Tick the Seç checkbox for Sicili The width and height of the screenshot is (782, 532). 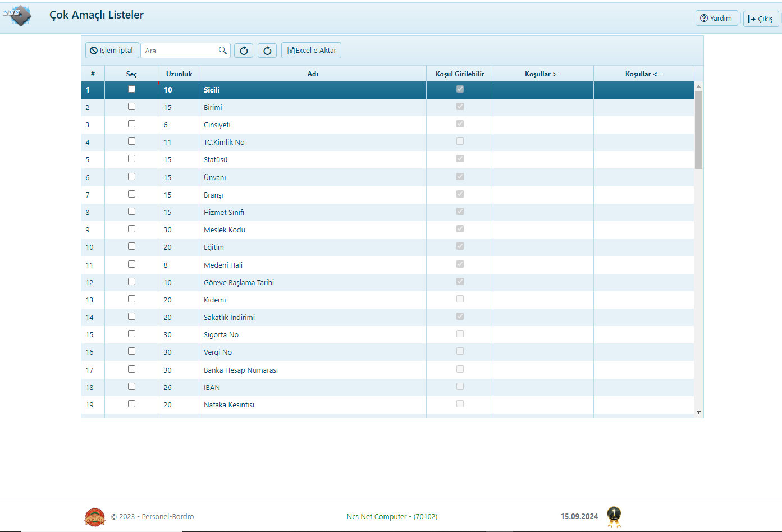131,89
